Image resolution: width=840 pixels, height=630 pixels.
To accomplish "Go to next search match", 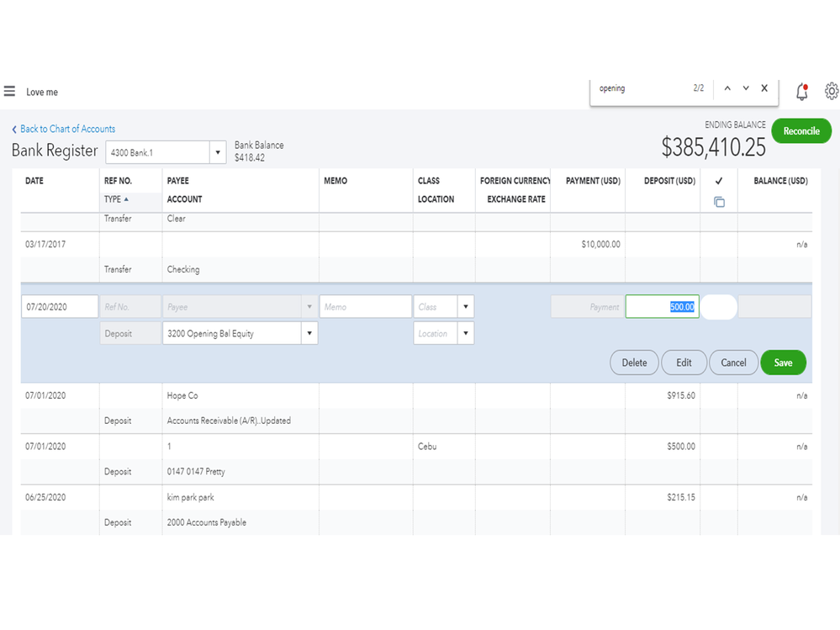I will pos(746,88).
